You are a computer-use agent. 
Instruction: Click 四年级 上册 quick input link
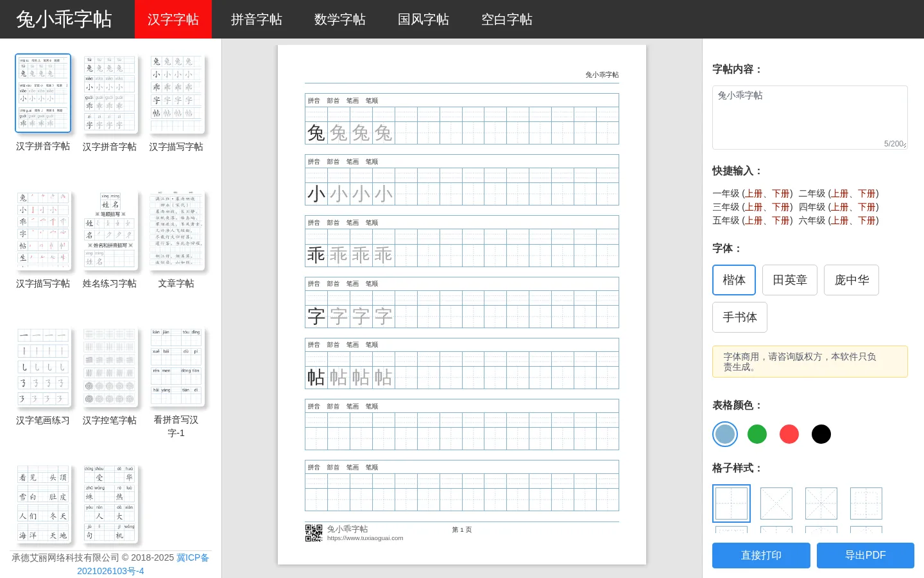(840, 207)
